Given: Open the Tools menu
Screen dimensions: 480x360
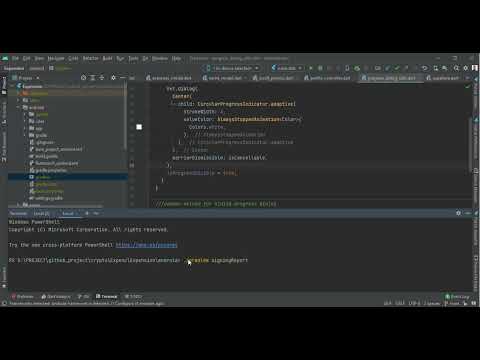Looking at the screenshot, I should [x=133, y=58].
